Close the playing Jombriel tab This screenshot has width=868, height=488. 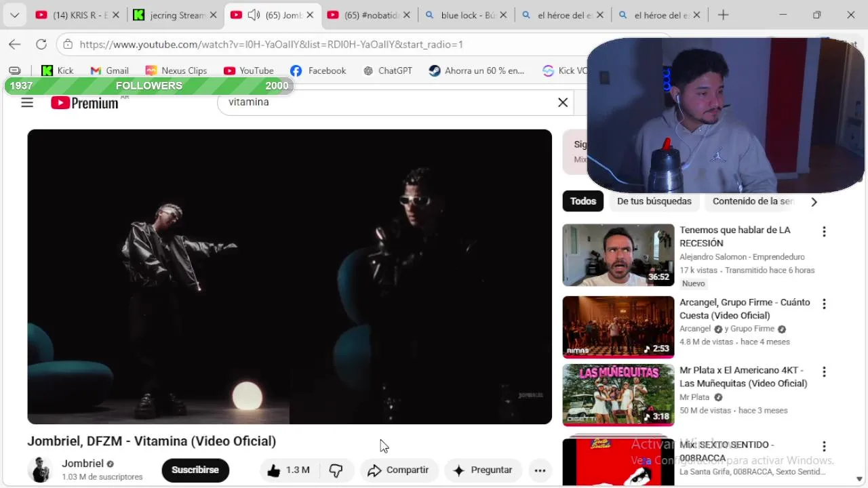310,15
